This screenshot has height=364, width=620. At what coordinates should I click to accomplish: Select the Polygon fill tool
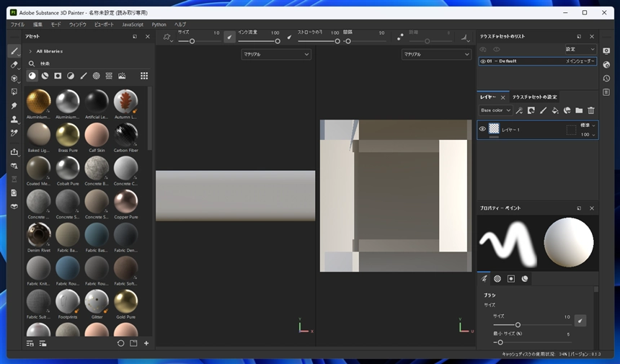click(x=14, y=92)
